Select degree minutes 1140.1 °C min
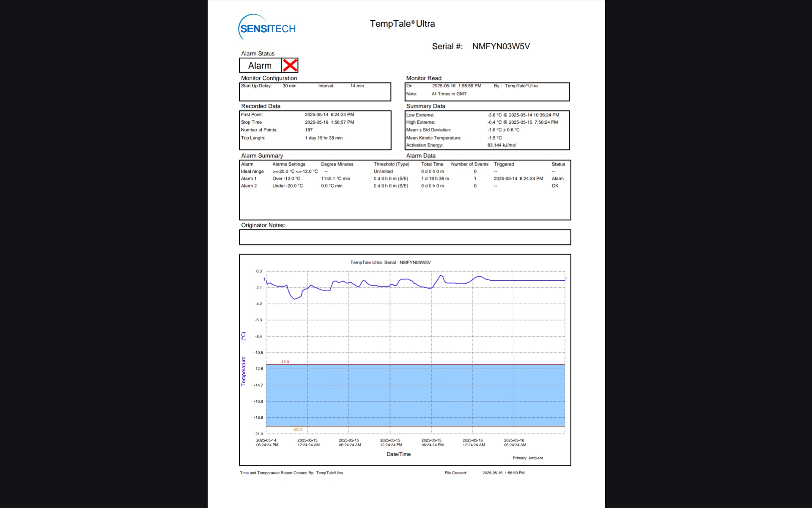Image resolution: width=812 pixels, height=508 pixels. tap(335, 179)
